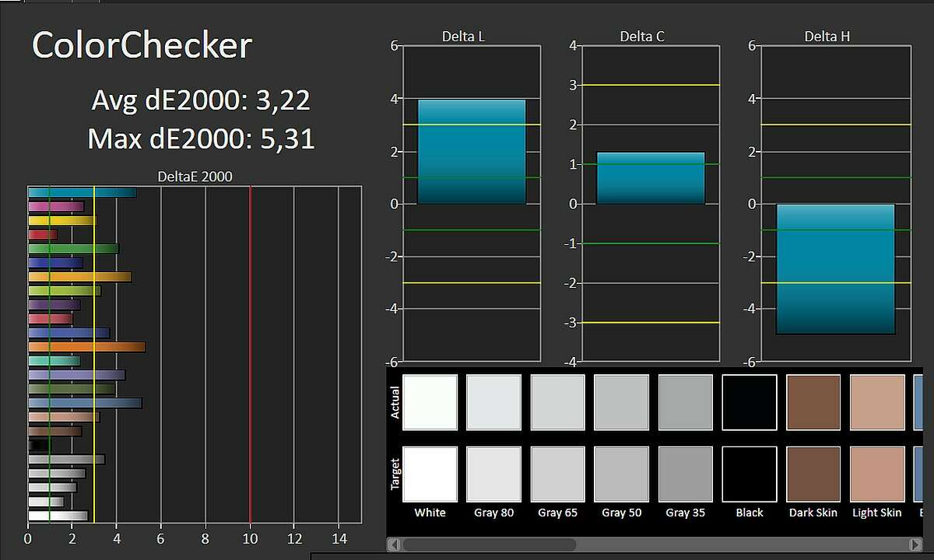The height and width of the screenshot is (560, 934).
Task: Click the cyan bar in Delta H chart
Action: pos(836,269)
